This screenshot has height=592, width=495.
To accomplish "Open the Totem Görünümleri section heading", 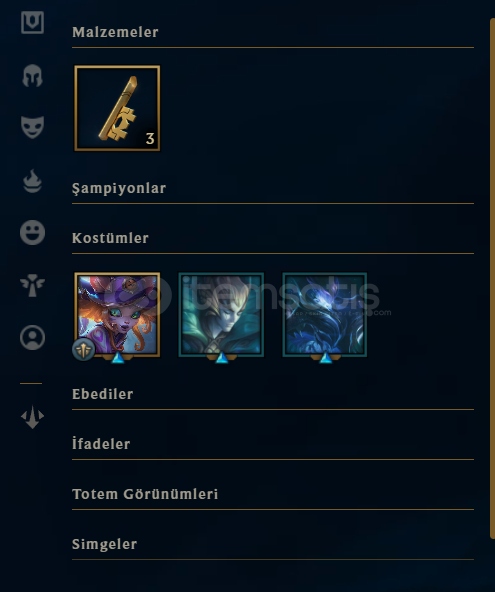I will [145, 494].
